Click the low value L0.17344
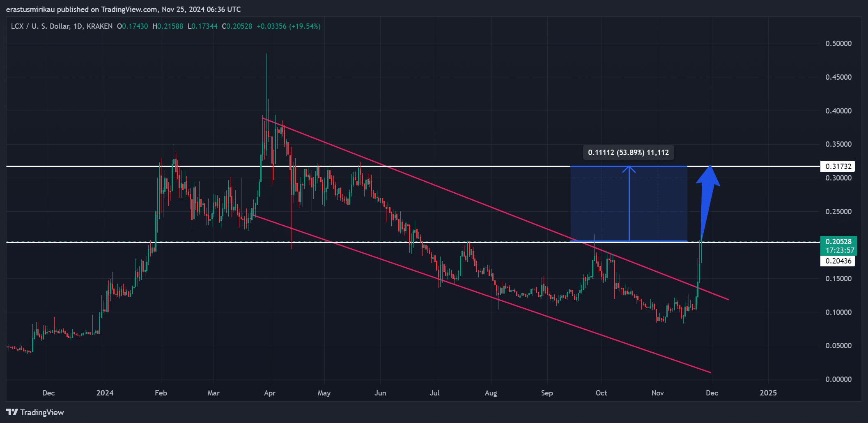The image size is (868, 423). click(x=202, y=26)
